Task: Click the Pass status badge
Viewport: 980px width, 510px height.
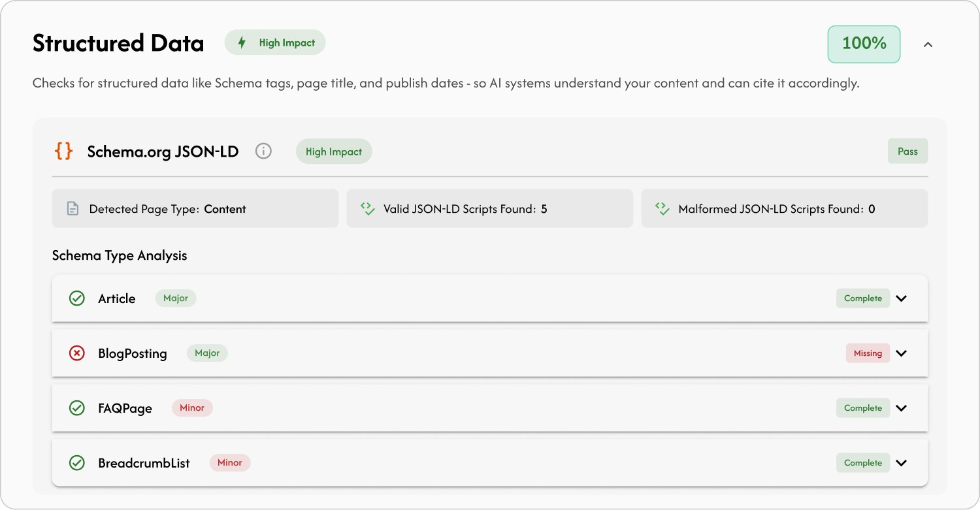Action: click(907, 151)
